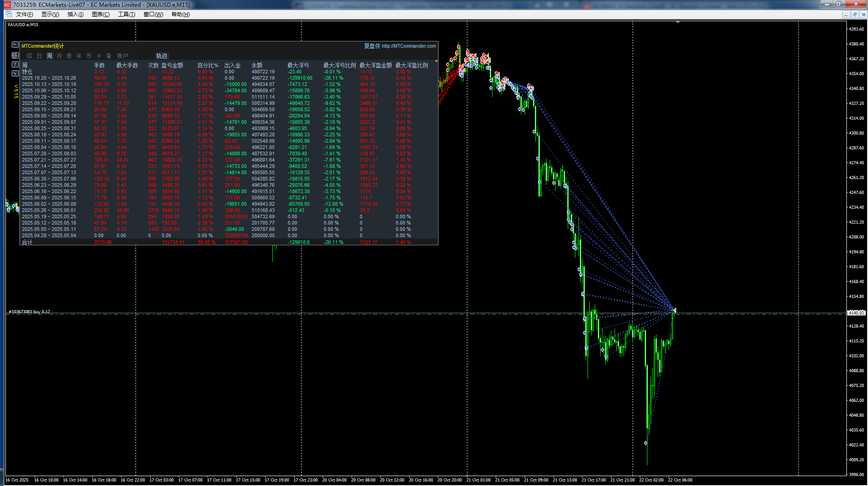Click the buy 0.12 order line label
This screenshot has width=868, height=486.
pyautogui.click(x=29, y=311)
